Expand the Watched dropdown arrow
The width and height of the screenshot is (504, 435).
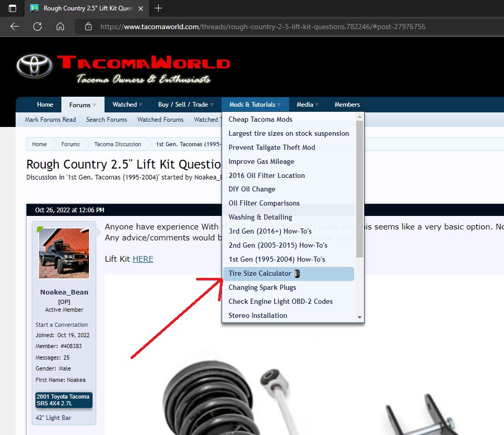click(x=141, y=105)
